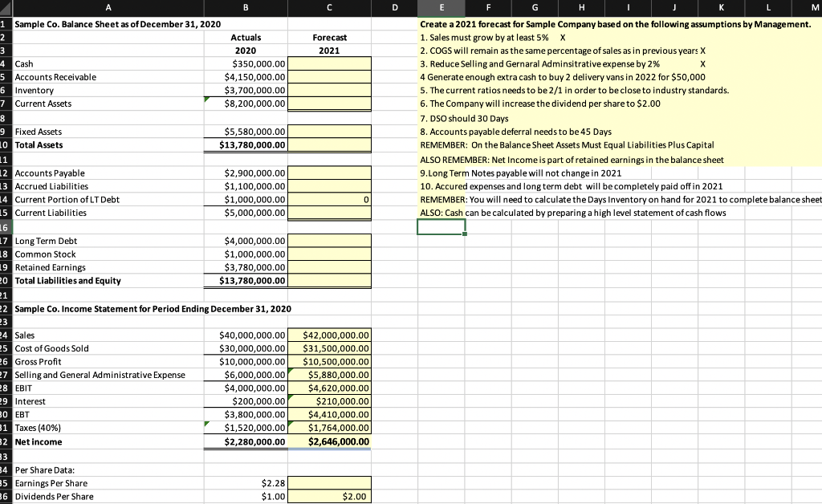Click assumption 1 about sales growth
Screen dimensions: 822x504
click(x=484, y=37)
